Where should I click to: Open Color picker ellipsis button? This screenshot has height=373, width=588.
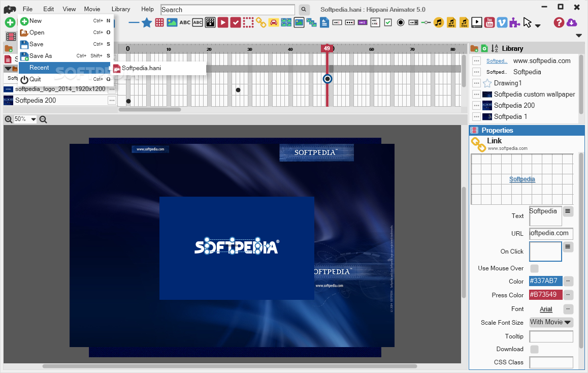point(568,281)
